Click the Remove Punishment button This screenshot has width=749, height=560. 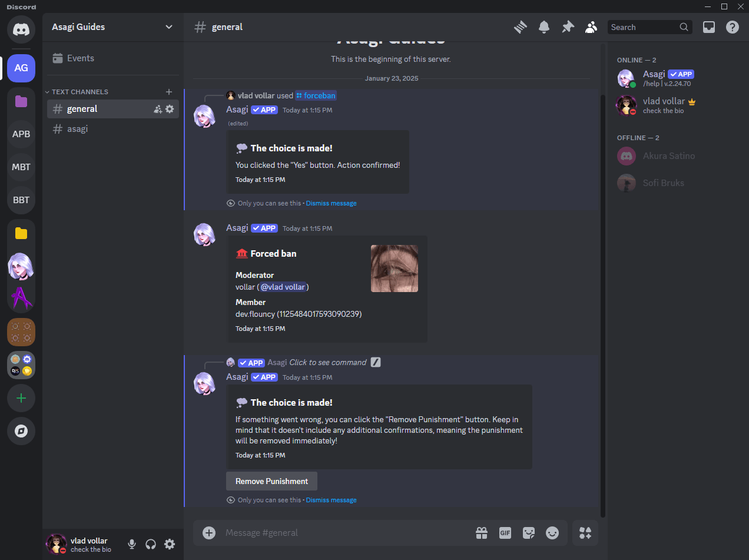click(271, 481)
